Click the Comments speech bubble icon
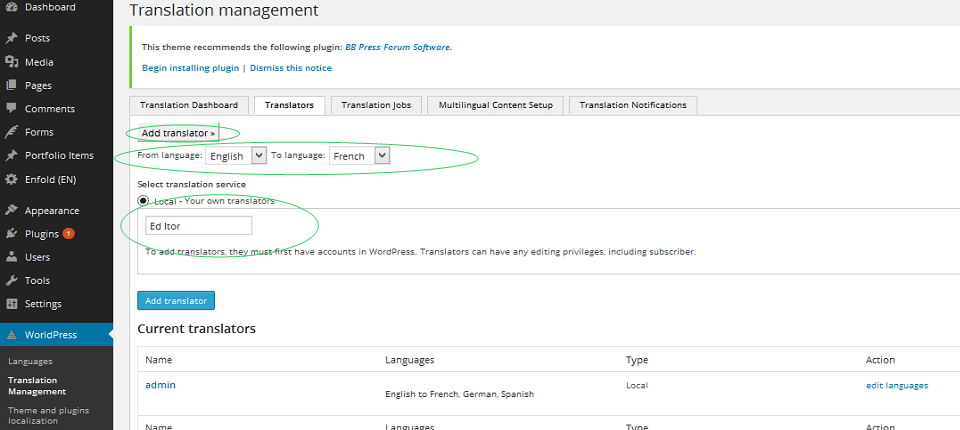The width and height of the screenshot is (960, 430). pos(11,108)
